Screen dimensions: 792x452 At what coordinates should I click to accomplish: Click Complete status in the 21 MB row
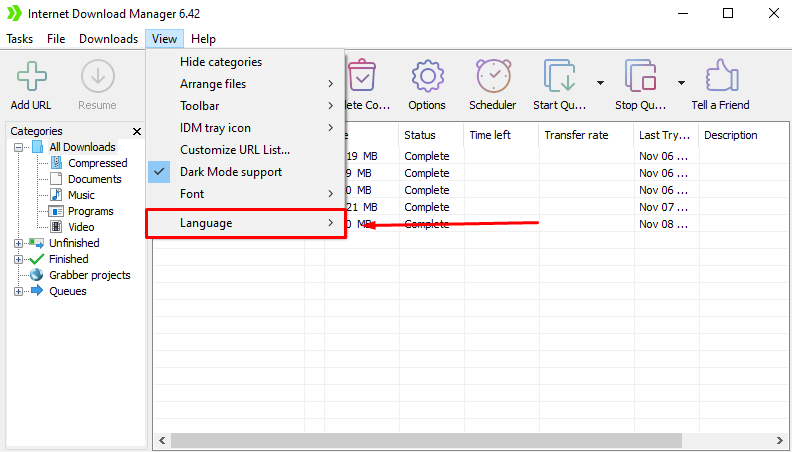click(x=427, y=207)
